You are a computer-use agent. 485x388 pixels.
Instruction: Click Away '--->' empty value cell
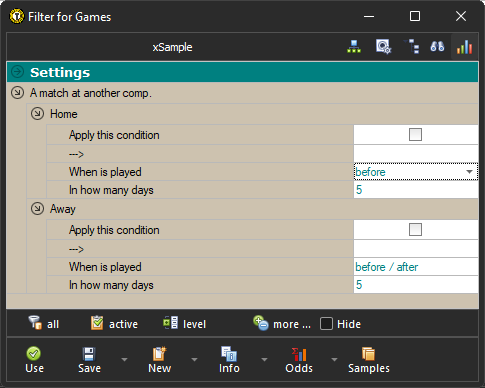(416, 249)
